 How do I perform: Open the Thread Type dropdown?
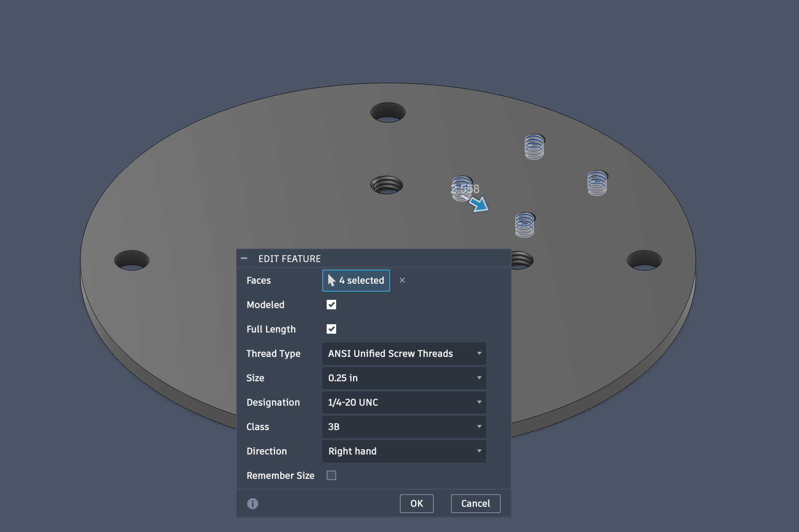click(x=404, y=353)
